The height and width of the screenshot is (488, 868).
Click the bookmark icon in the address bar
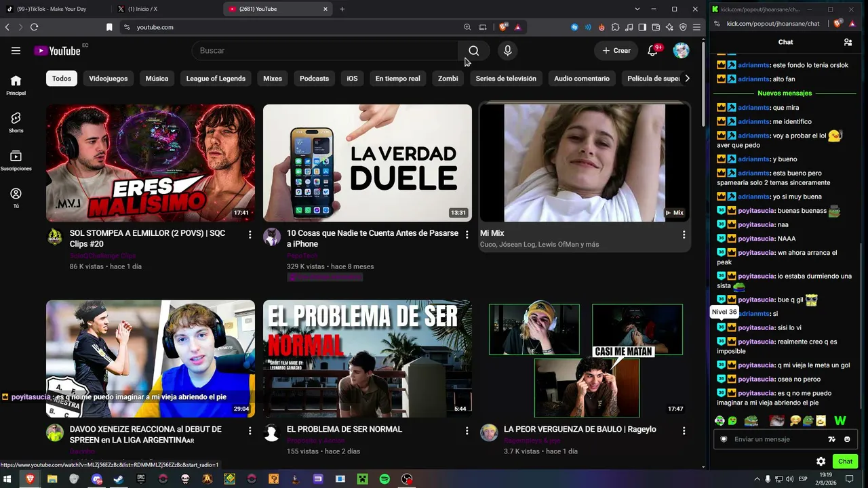[109, 27]
